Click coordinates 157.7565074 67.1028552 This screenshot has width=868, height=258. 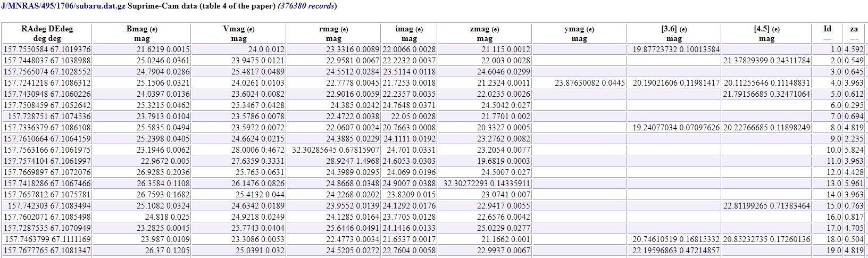47,72
